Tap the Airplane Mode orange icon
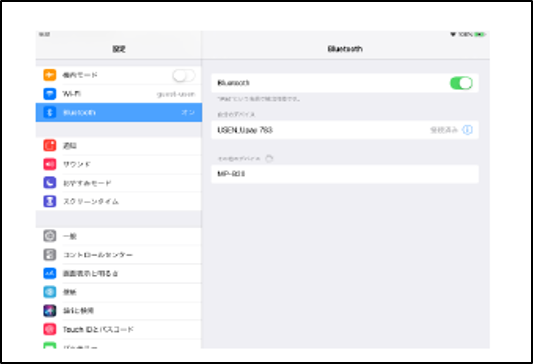 50,75
